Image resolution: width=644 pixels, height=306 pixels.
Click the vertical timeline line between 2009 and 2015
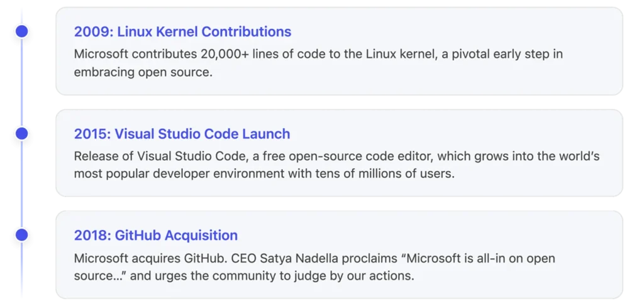(21, 83)
